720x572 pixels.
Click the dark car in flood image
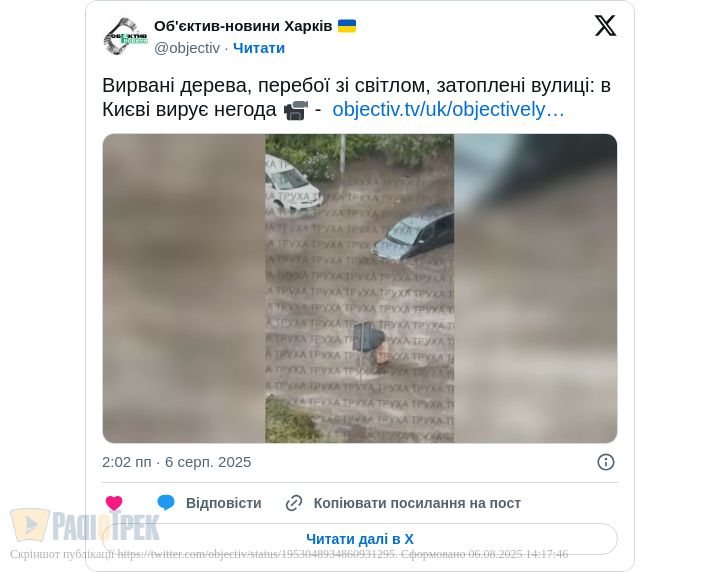(413, 233)
